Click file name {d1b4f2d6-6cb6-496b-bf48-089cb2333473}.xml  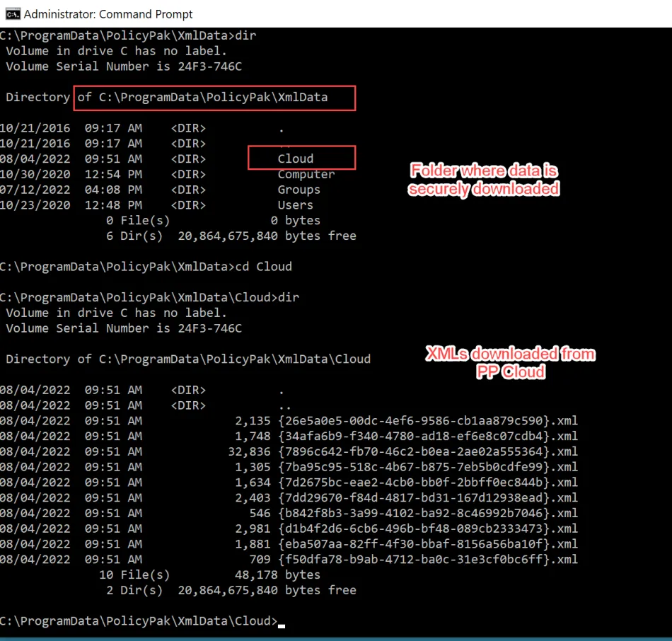click(428, 529)
